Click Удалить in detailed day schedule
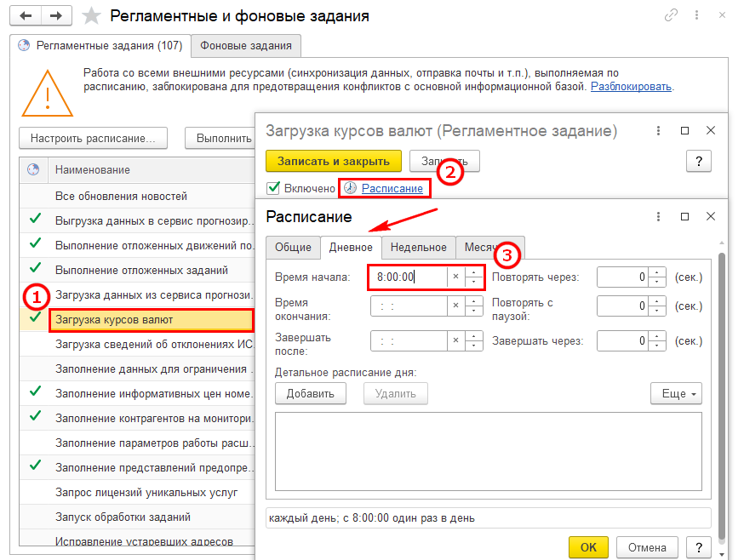 (395, 393)
